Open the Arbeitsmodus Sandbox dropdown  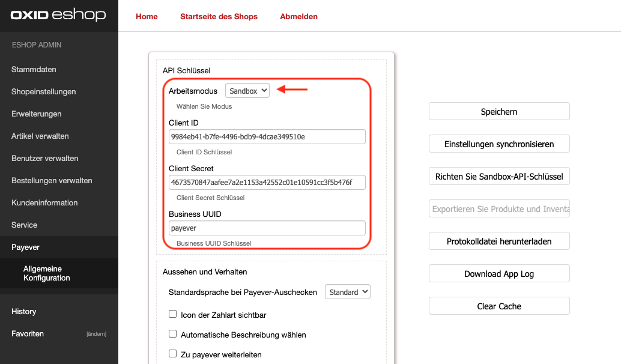pyautogui.click(x=247, y=91)
